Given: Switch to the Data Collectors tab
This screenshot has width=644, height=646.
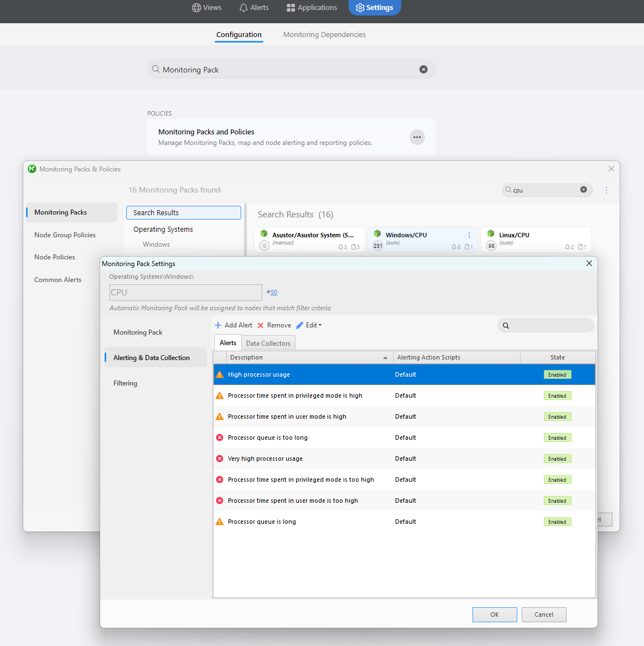Looking at the screenshot, I should pos(268,343).
